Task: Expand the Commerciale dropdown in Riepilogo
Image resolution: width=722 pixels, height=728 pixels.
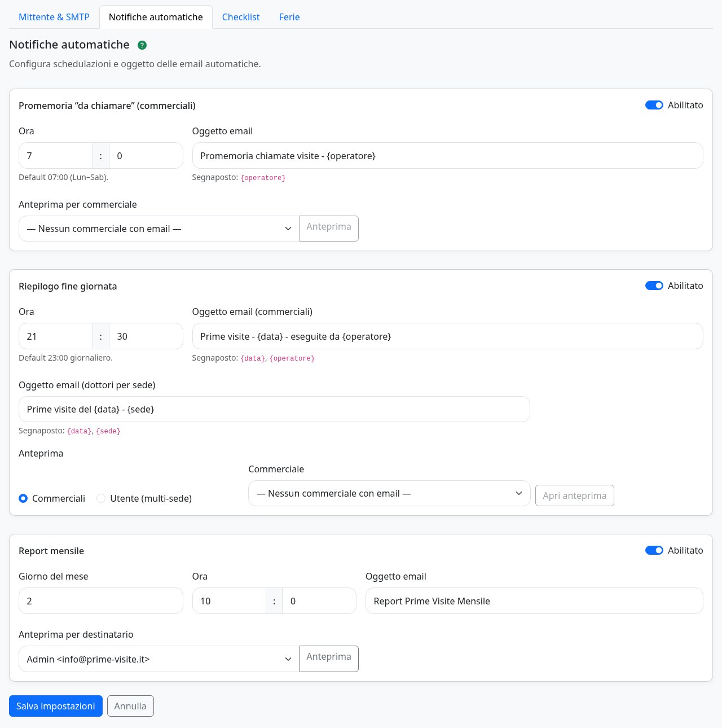Action: point(389,493)
